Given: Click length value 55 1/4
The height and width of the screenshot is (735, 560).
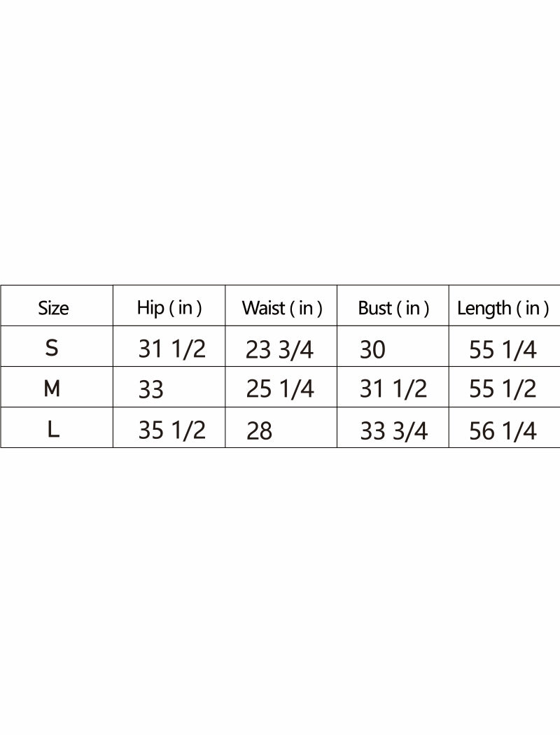Looking at the screenshot, I should click(x=503, y=349).
